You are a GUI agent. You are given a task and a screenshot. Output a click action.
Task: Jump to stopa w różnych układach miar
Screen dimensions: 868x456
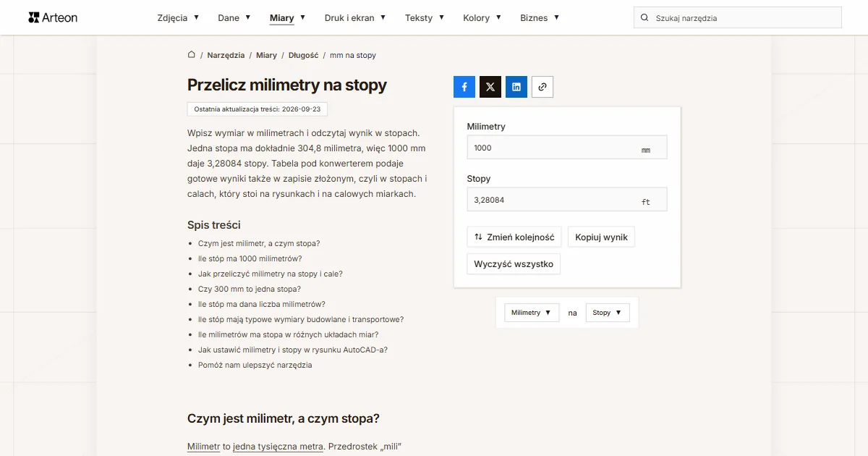click(289, 334)
